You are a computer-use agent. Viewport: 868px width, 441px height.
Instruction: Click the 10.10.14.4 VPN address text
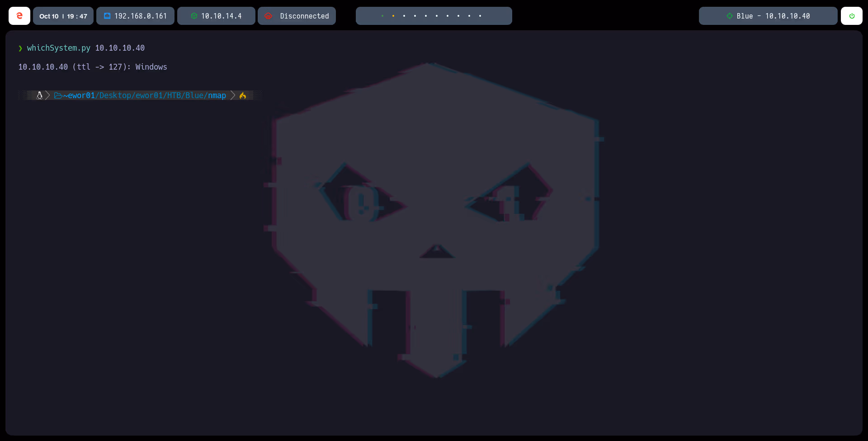pyautogui.click(x=221, y=16)
